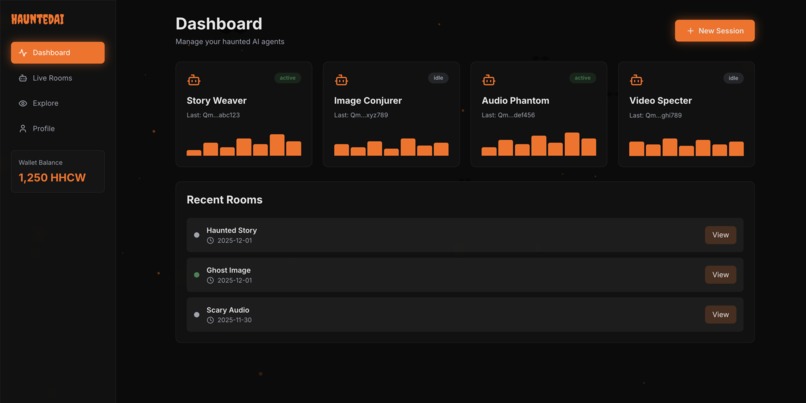Click the Haunted Story date 2025-12-01

(234, 241)
